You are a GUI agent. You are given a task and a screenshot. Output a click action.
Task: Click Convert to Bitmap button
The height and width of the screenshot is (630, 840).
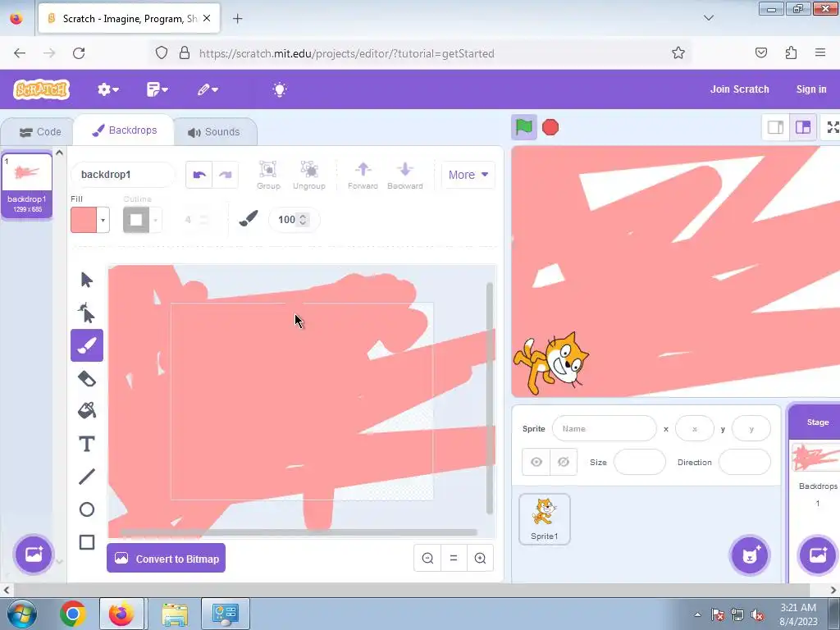(x=166, y=558)
